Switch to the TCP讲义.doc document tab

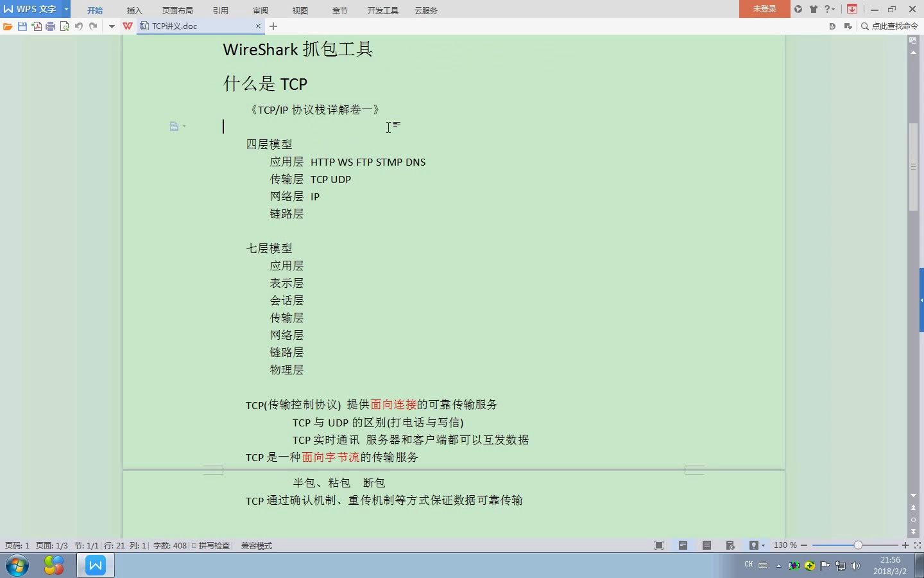tap(201, 26)
